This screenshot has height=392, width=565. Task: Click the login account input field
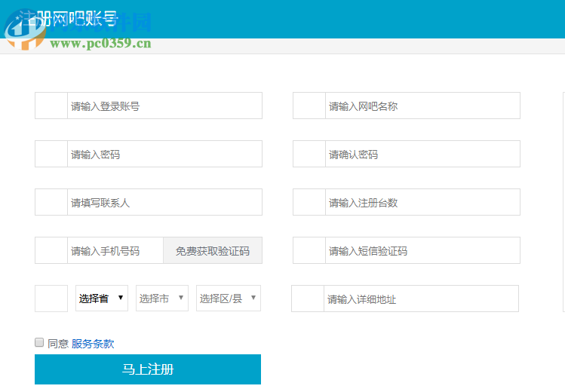click(164, 106)
